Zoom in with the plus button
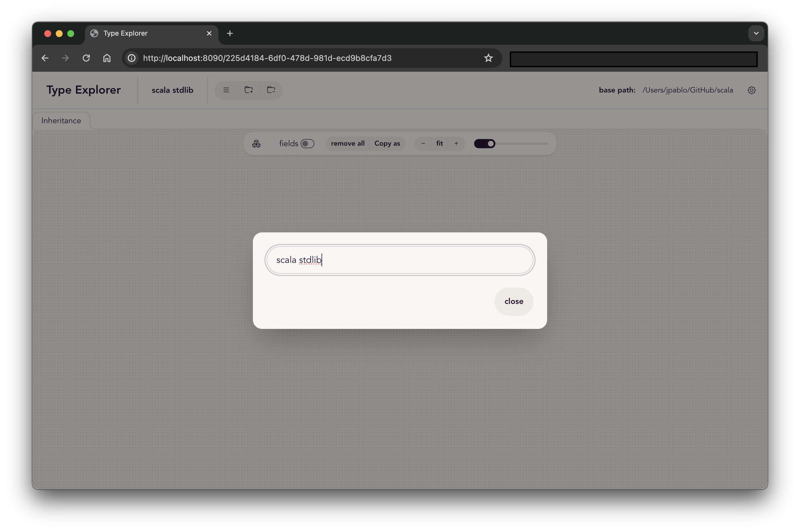800x532 pixels. (456, 144)
